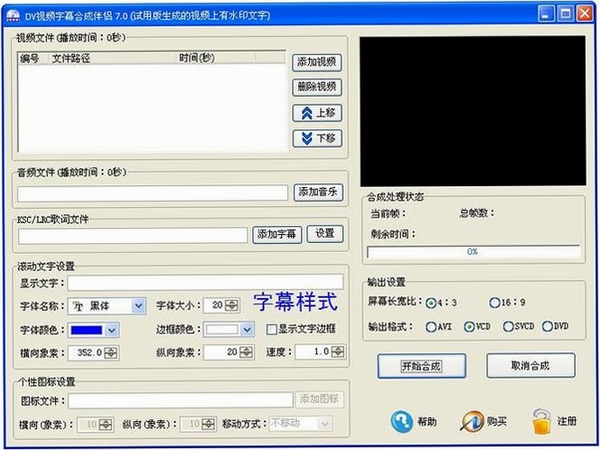Open the 字体名称 font dropdown
Screen dimensions: 600x450
click(138, 306)
